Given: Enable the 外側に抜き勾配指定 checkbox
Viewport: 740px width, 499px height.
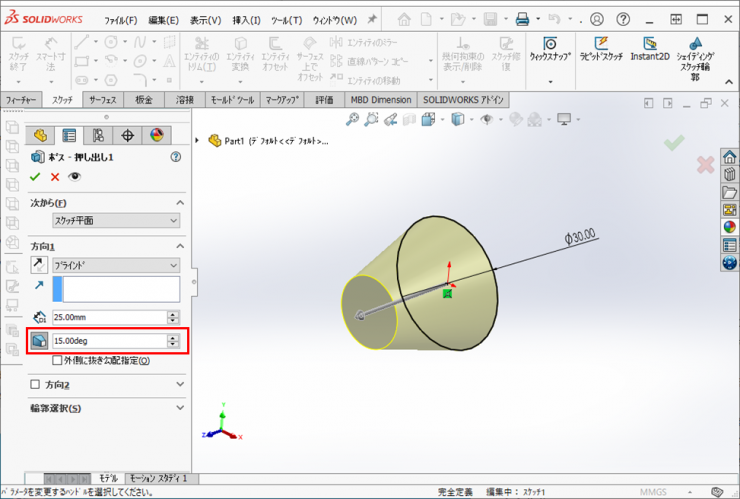Looking at the screenshot, I should point(57,360).
